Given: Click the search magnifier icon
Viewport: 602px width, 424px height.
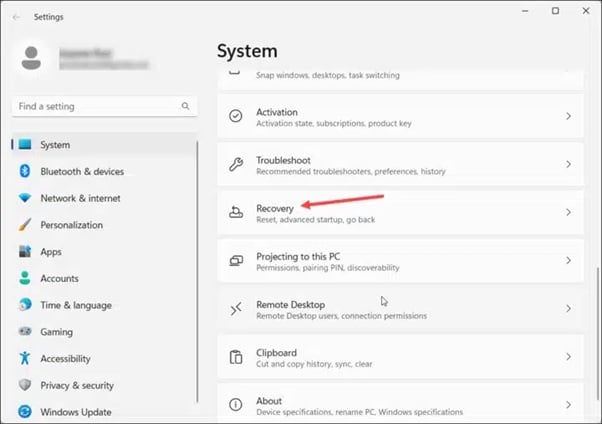Looking at the screenshot, I should pyautogui.click(x=185, y=106).
